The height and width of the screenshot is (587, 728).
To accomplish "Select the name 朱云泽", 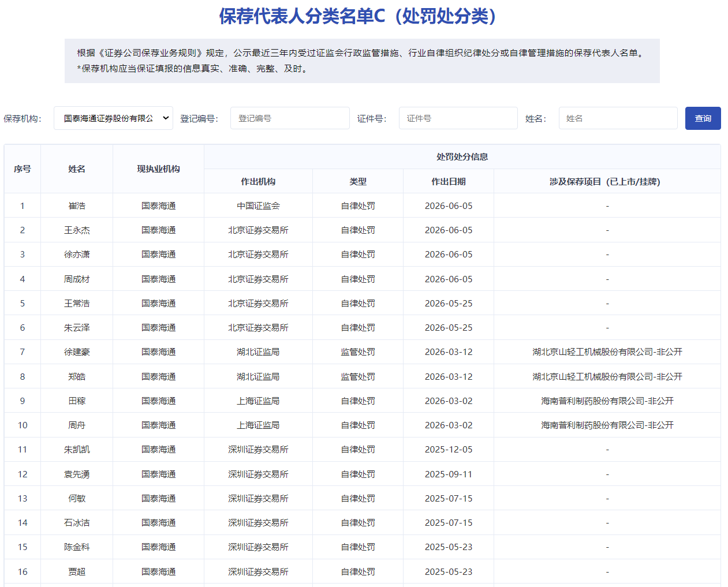I will [x=77, y=327].
